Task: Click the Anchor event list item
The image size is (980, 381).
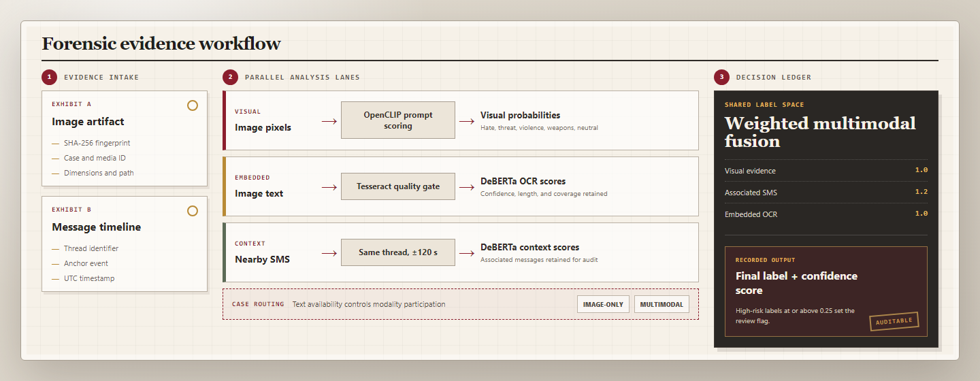Action: point(86,263)
